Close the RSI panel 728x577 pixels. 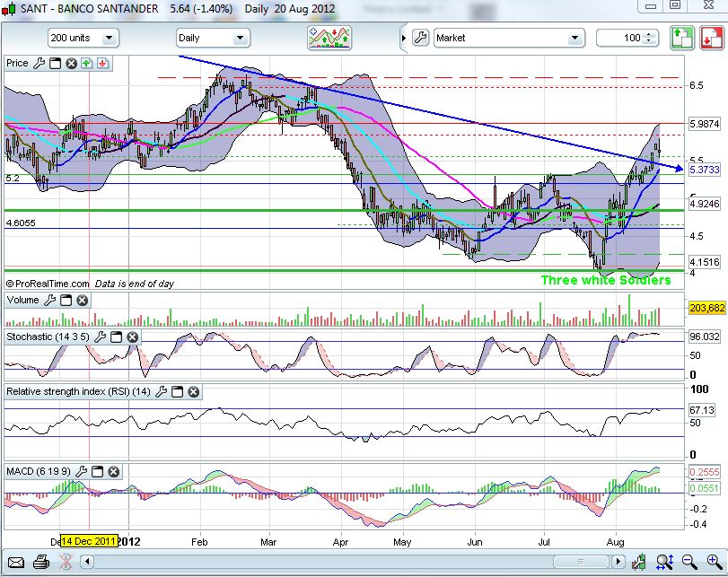point(194,392)
